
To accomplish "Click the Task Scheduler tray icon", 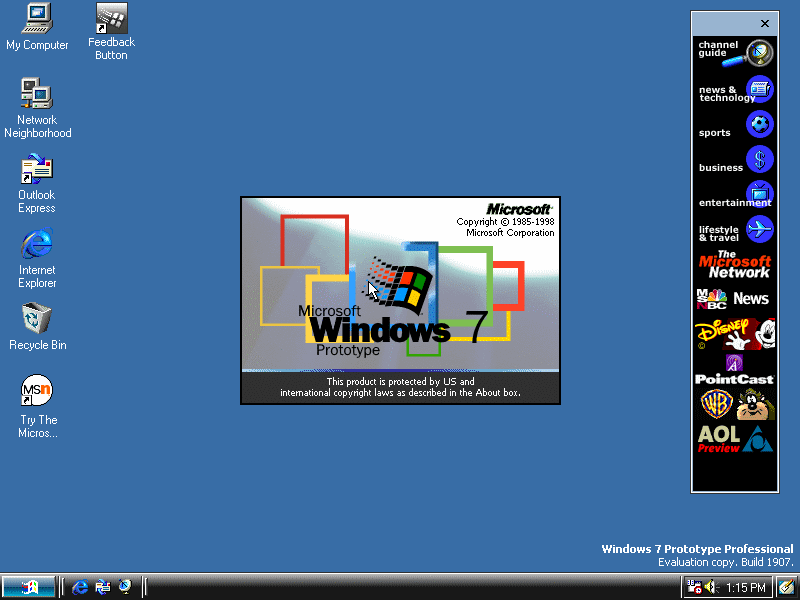I will coord(694,587).
